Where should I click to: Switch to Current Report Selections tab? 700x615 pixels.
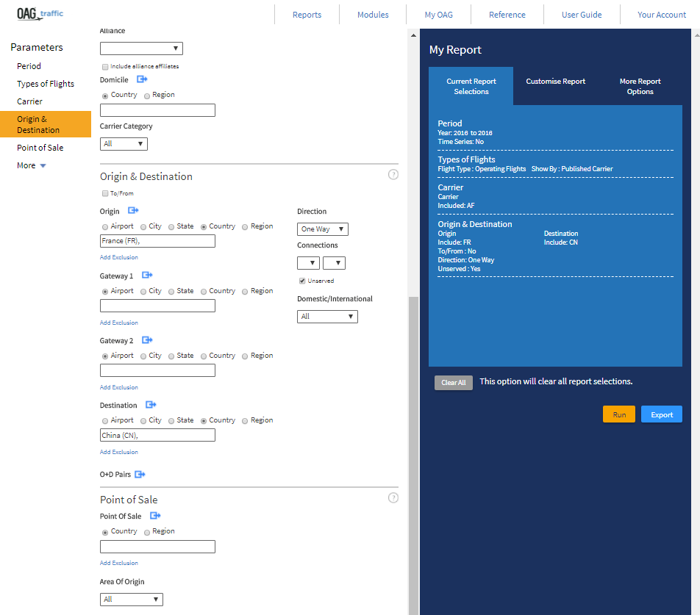click(x=471, y=86)
